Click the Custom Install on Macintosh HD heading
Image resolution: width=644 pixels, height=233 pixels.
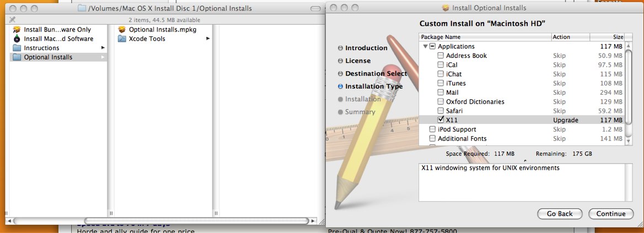pyautogui.click(x=482, y=24)
